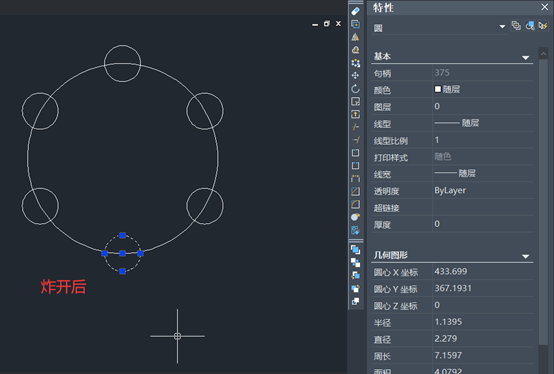Click the white color swatch beside 随层
554x374 pixels.
coord(438,89)
